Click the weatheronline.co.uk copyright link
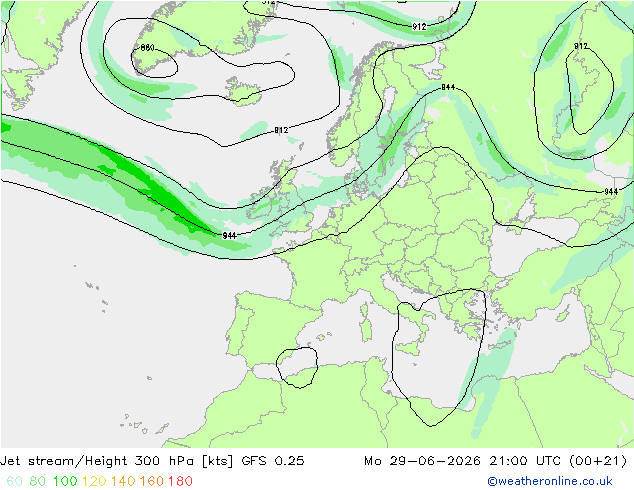Viewport: 634px width, 490px height. point(549,481)
